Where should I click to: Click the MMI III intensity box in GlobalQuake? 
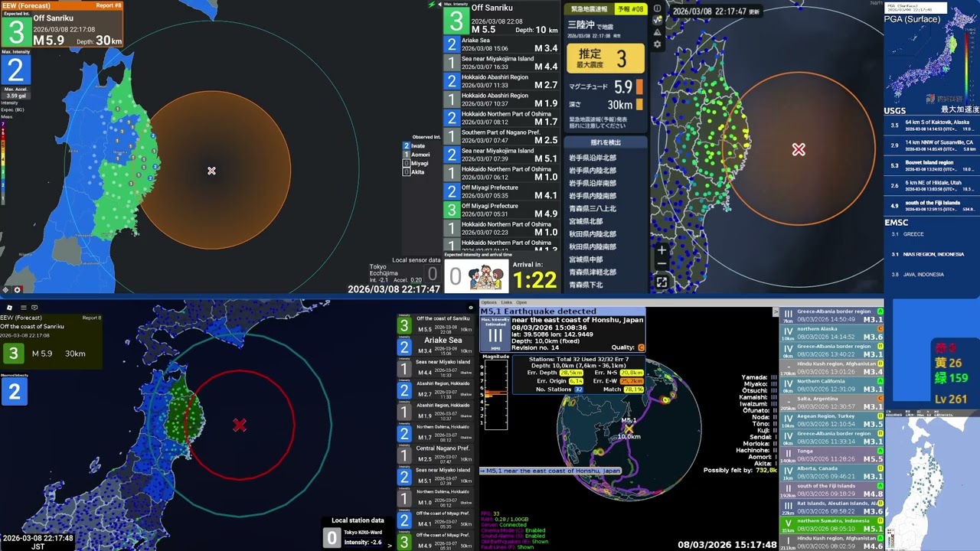(x=495, y=335)
